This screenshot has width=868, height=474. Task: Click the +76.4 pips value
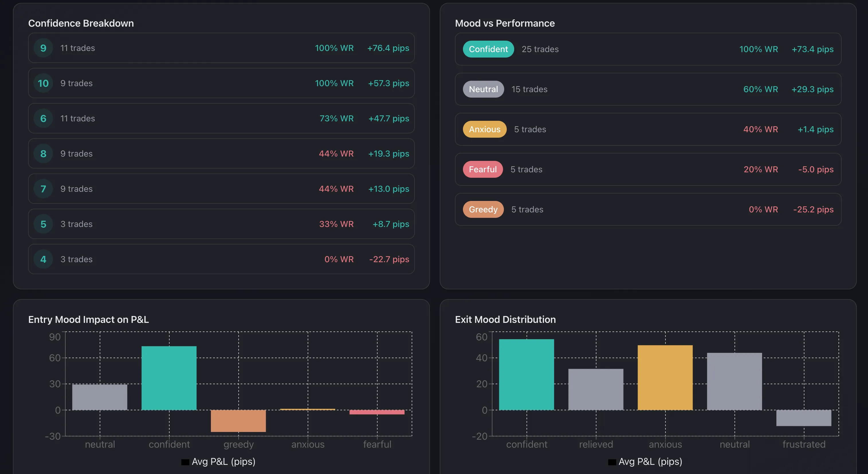[388, 48]
